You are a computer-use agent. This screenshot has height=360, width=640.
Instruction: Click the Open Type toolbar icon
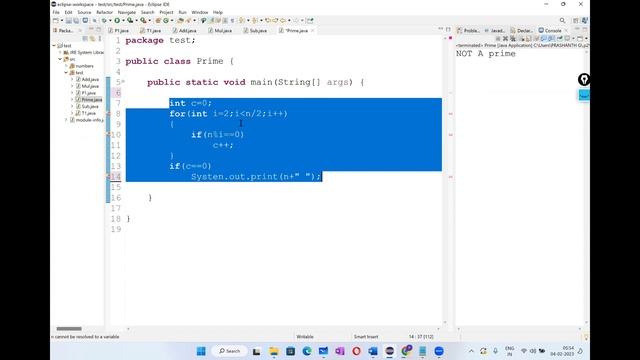[180, 20]
